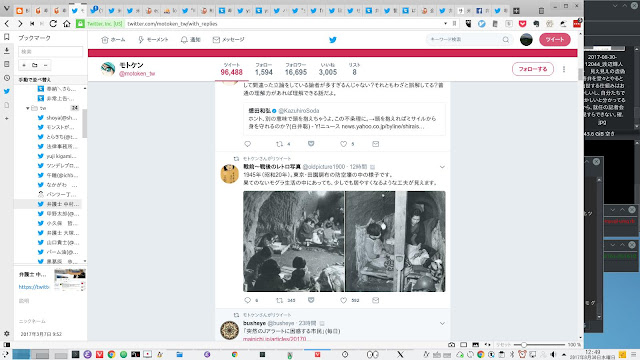The image size is (640, 360).
Task: Open the Notes panel
Action: click(x=7, y=64)
